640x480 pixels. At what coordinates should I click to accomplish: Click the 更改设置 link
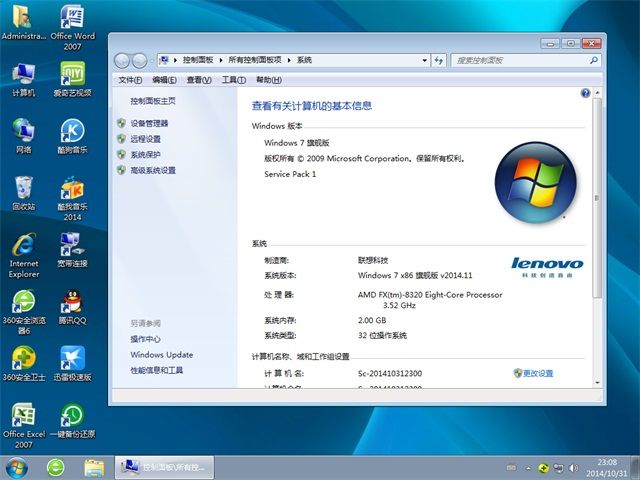[537, 373]
